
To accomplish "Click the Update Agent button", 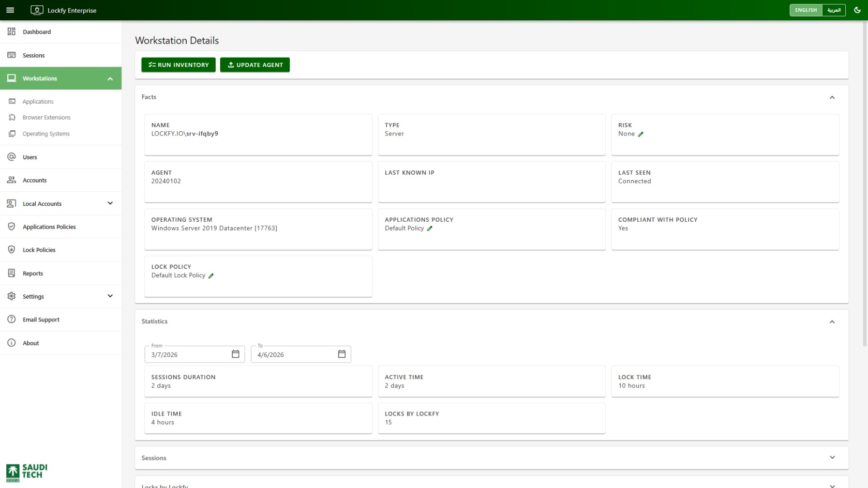I will (255, 65).
